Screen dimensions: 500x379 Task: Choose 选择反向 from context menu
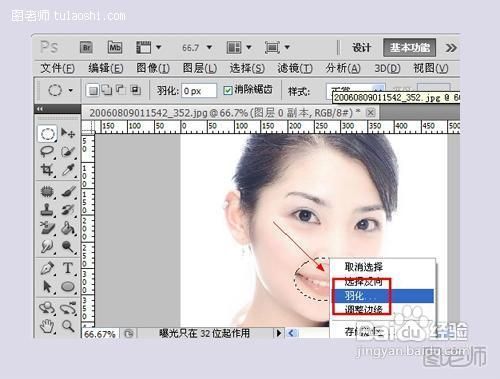click(x=383, y=282)
